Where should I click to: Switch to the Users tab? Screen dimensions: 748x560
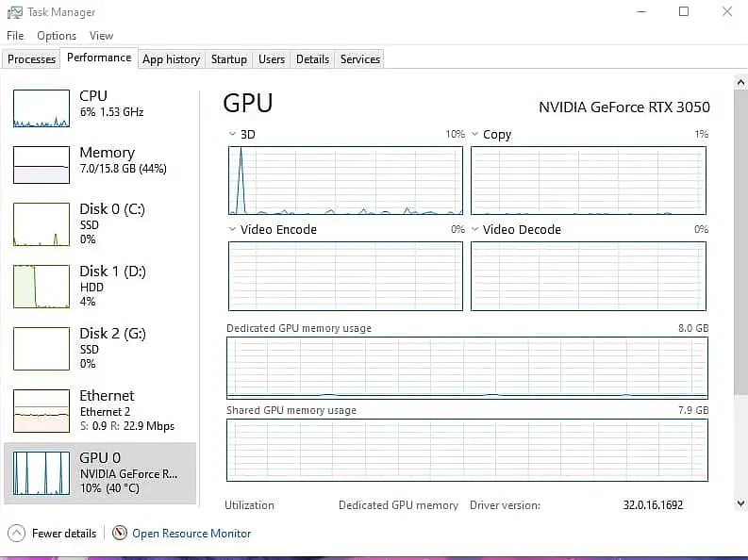tap(272, 59)
